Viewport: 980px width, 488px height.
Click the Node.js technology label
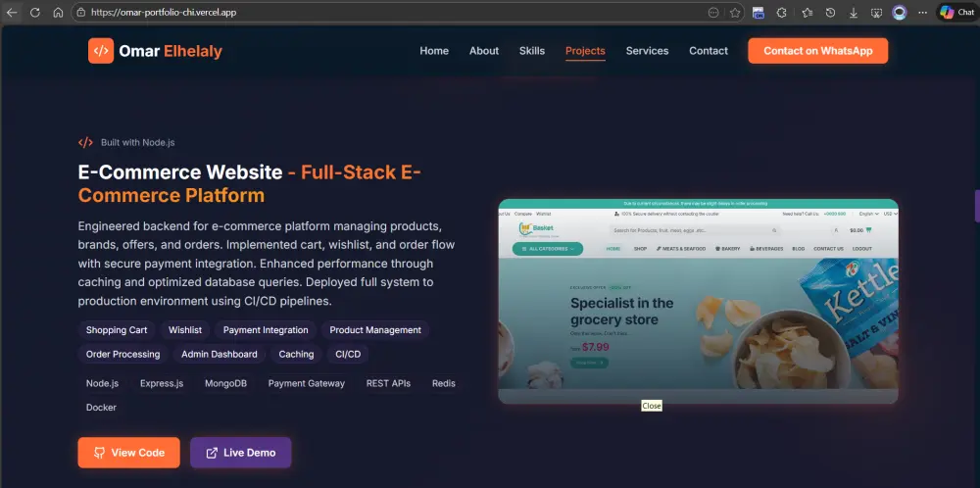[x=103, y=384]
